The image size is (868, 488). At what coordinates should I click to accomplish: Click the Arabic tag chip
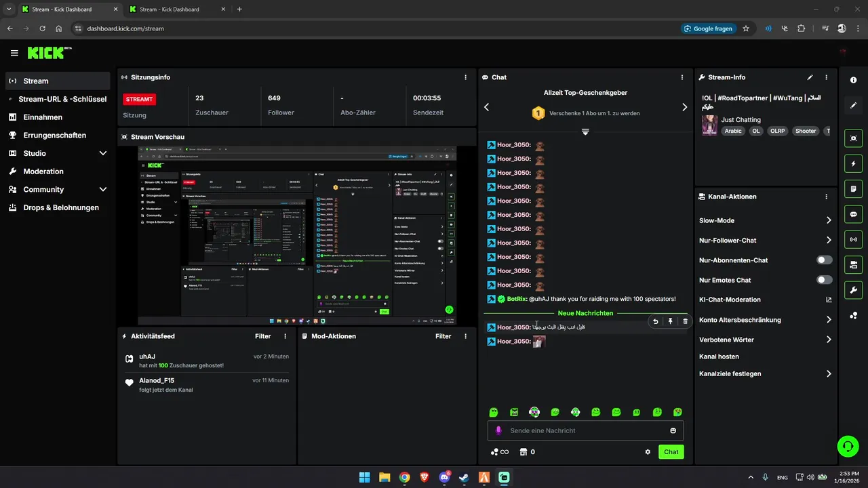(x=733, y=131)
